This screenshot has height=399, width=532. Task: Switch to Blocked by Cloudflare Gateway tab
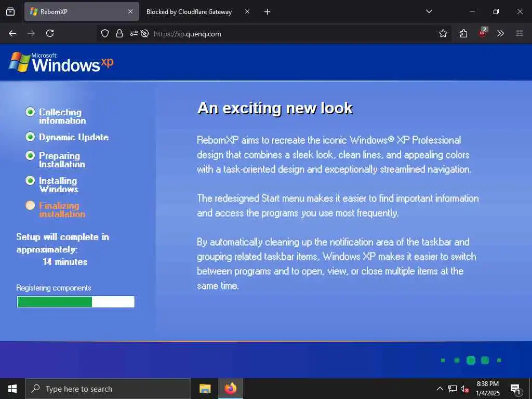189,11
